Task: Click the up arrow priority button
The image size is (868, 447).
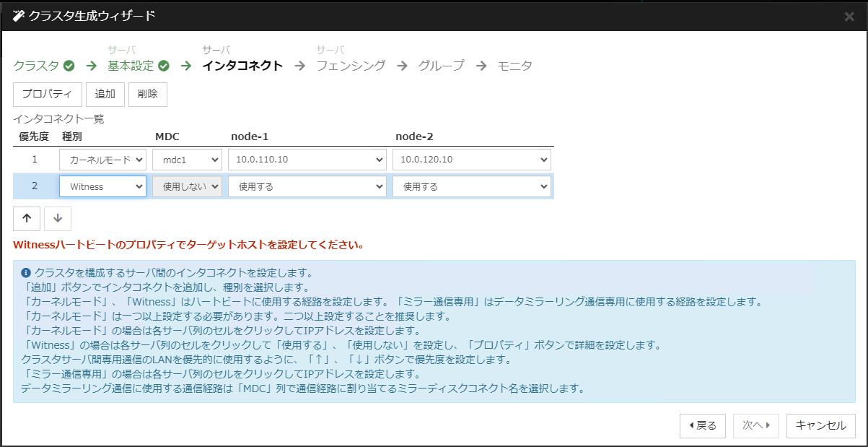Action: point(27,218)
